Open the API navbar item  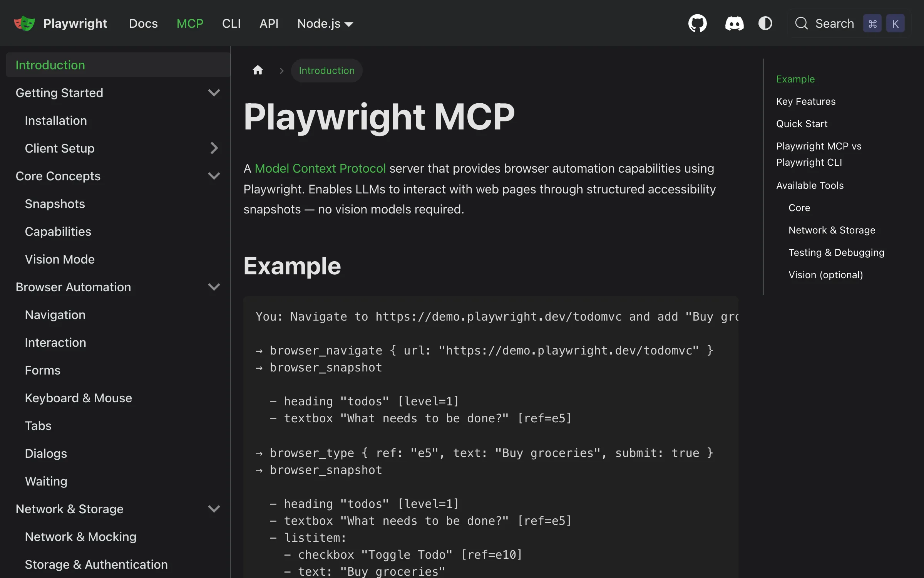click(x=269, y=24)
